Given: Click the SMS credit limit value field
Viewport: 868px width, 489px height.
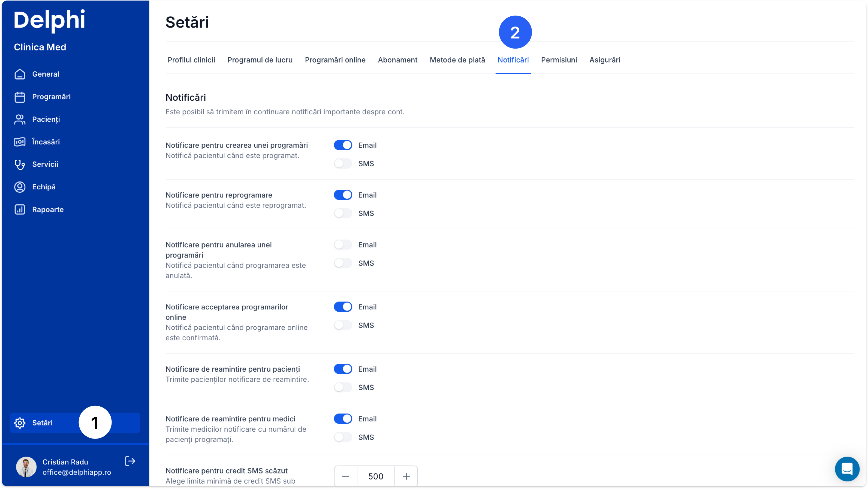Looking at the screenshot, I should pyautogui.click(x=376, y=476).
